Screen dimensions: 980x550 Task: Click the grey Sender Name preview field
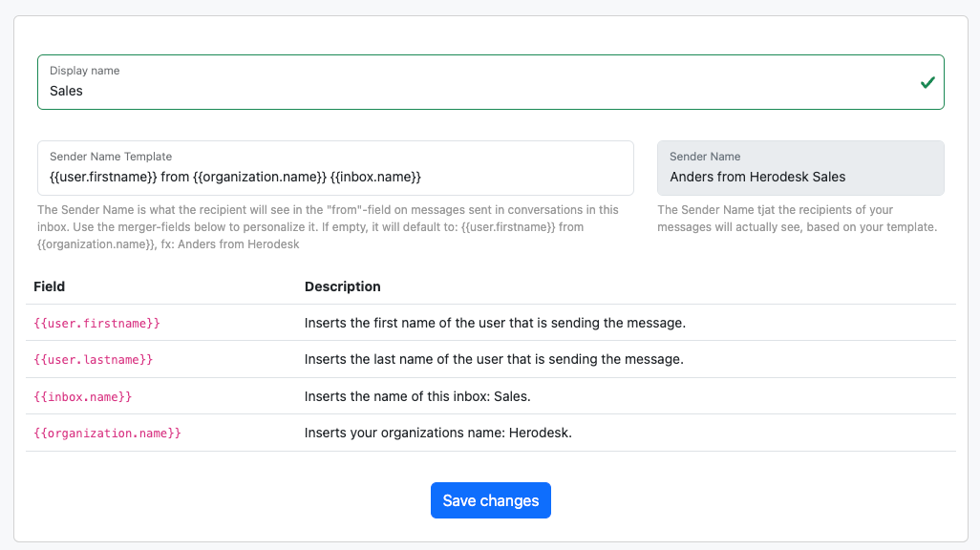coord(799,177)
